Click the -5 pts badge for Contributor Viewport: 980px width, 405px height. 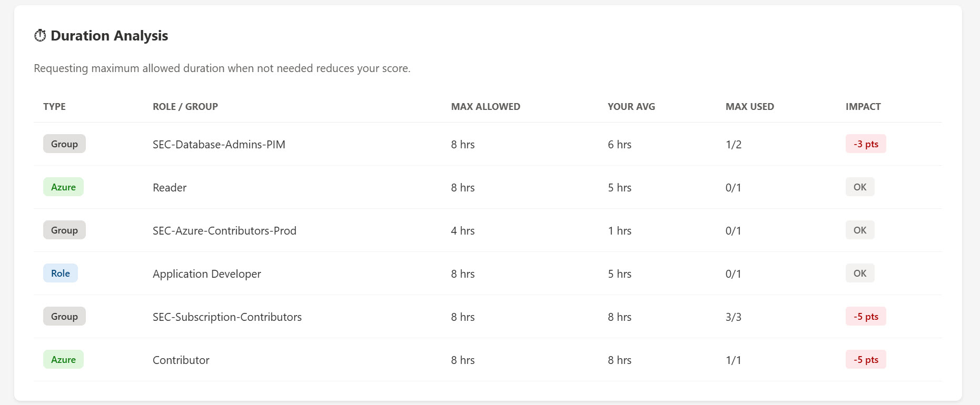[866, 360]
